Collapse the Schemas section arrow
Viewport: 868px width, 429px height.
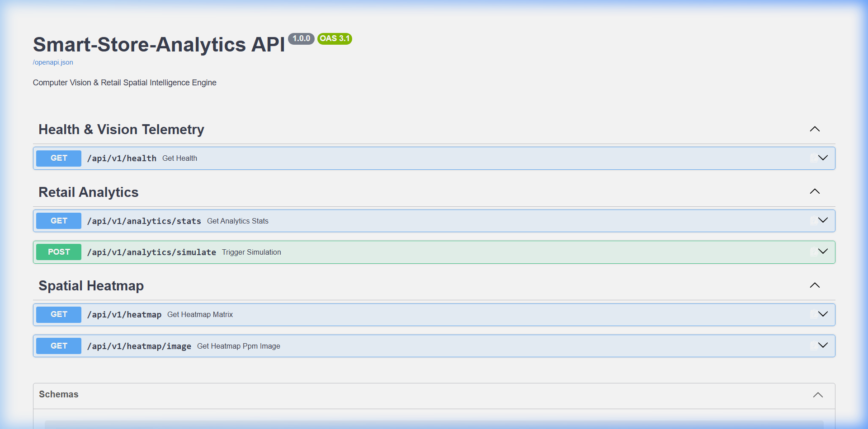point(818,395)
